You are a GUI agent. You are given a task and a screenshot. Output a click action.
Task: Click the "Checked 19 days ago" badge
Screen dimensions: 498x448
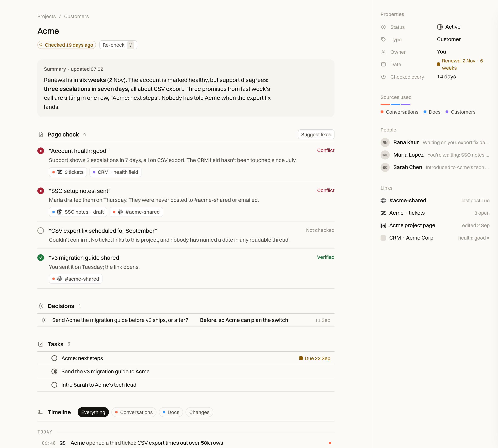pyautogui.click(x=66, y=45)
